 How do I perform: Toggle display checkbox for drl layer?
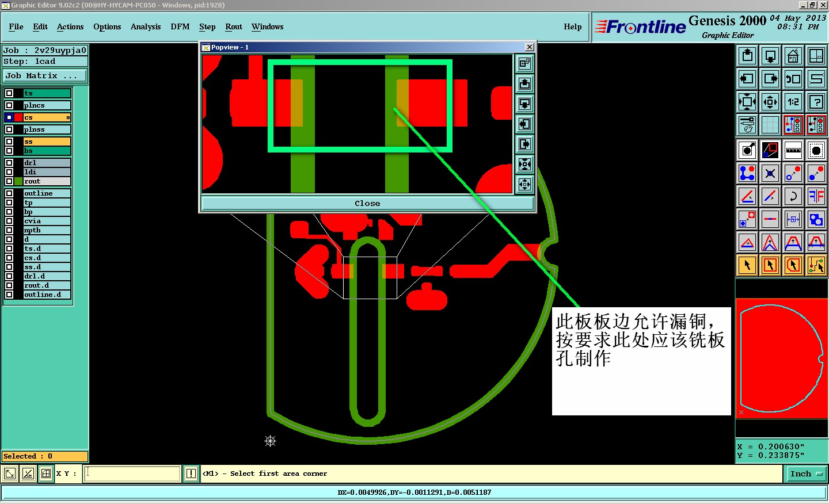pyautogui.click(x=9, y=163)
